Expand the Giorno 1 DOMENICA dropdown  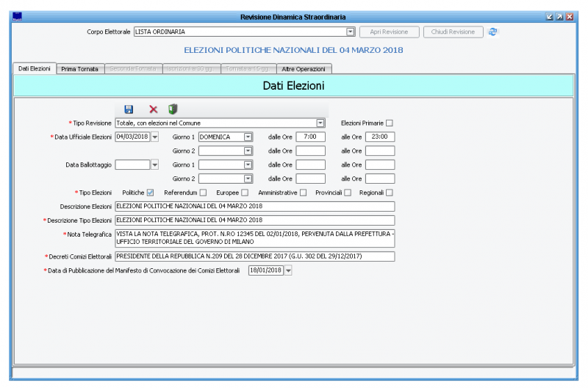248,137
